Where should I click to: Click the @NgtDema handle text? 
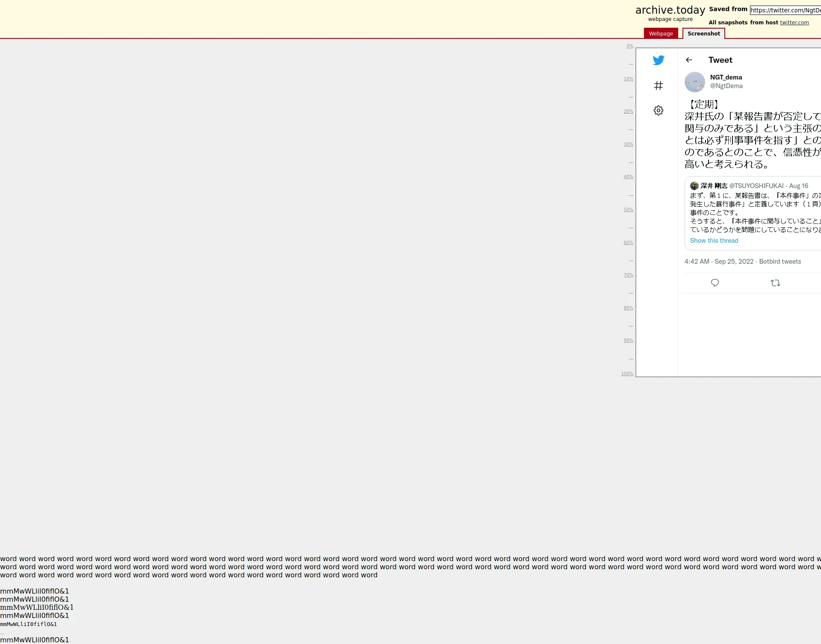click(x=726, y=86)
